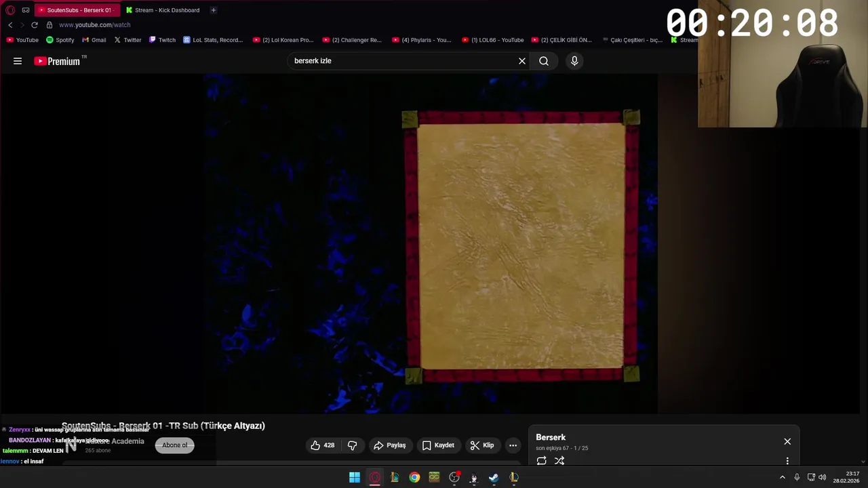
Task: Open Windows Start menu
Action: tap(355, 478)
